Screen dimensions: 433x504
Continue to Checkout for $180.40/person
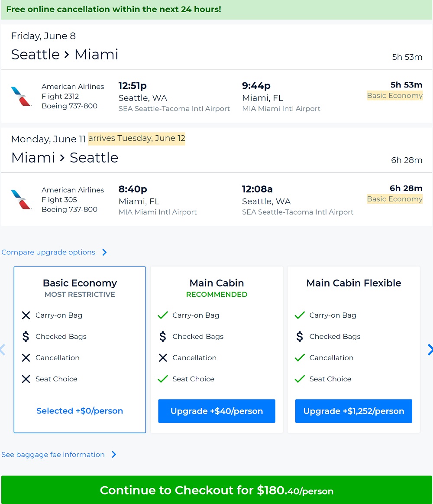[x=216, y=490]
